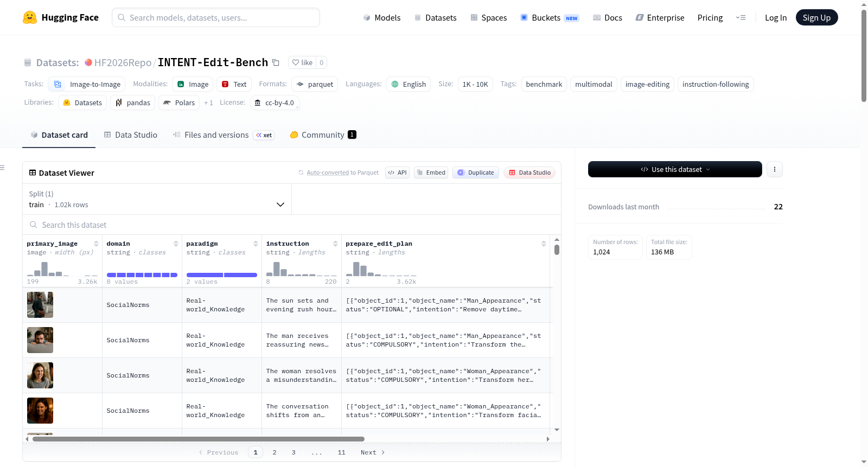The width and height of the screenshot is (868, 467).
Task: Go to page 3 of the dataset
Action: coord(293,452)
